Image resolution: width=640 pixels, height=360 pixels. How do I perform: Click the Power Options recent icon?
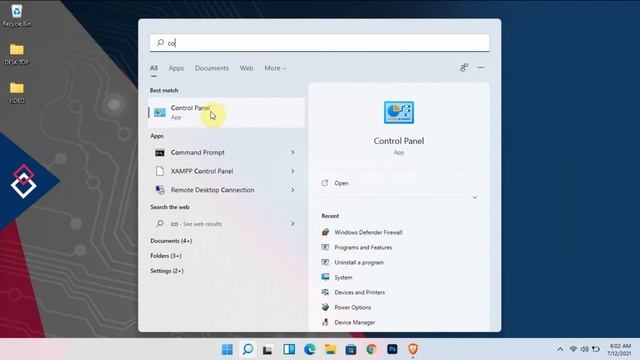coord(325,307)
